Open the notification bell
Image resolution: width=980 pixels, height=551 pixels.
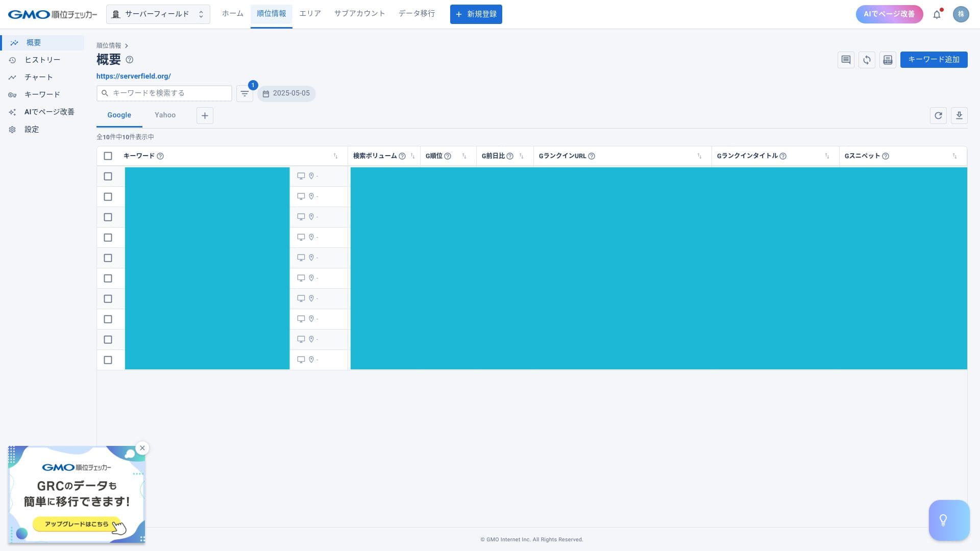(x=937, y=14)
